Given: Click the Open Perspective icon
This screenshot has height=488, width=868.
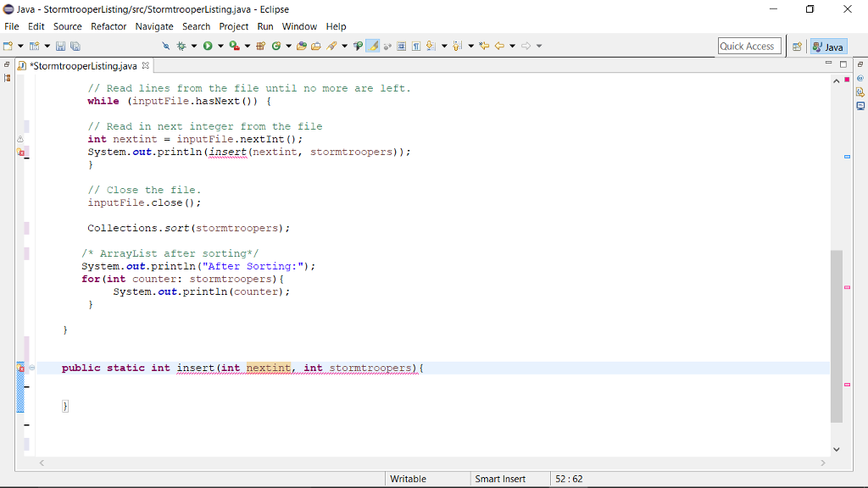Looking at the screenshot, I should (x=797, y=47).
